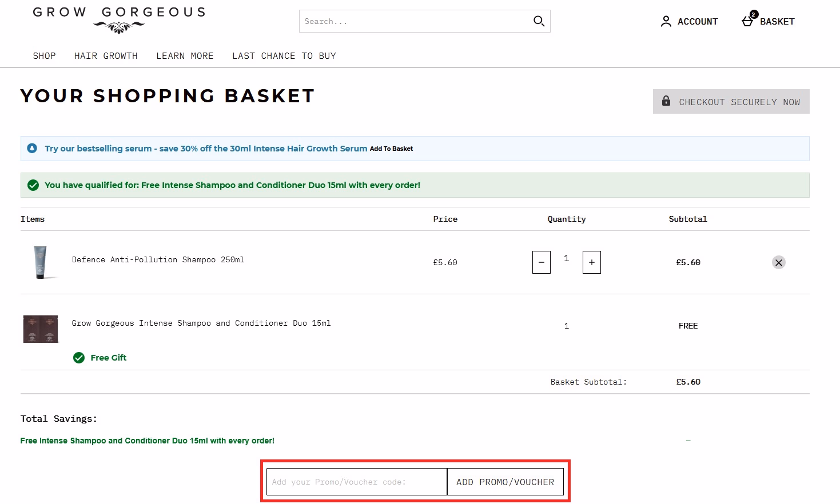Click Checkout Securely Now button

731,101
